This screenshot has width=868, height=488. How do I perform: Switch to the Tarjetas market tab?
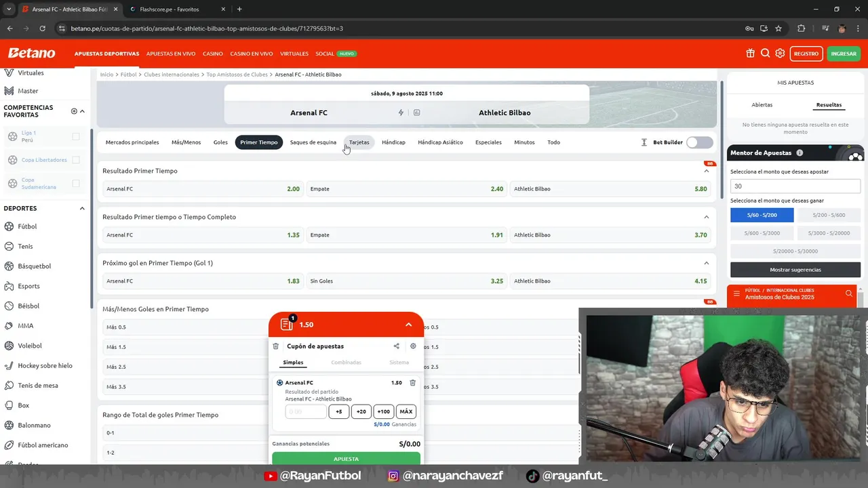[x=359, y=142]
